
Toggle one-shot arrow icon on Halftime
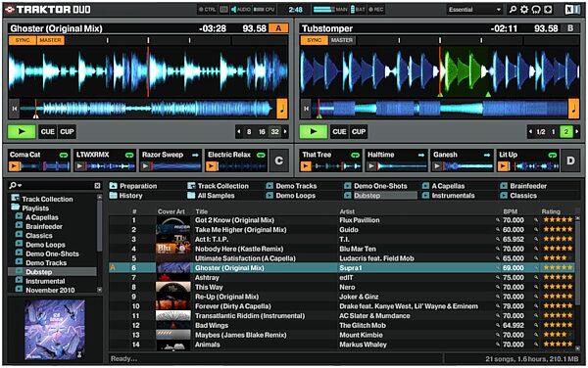(421, 155)
